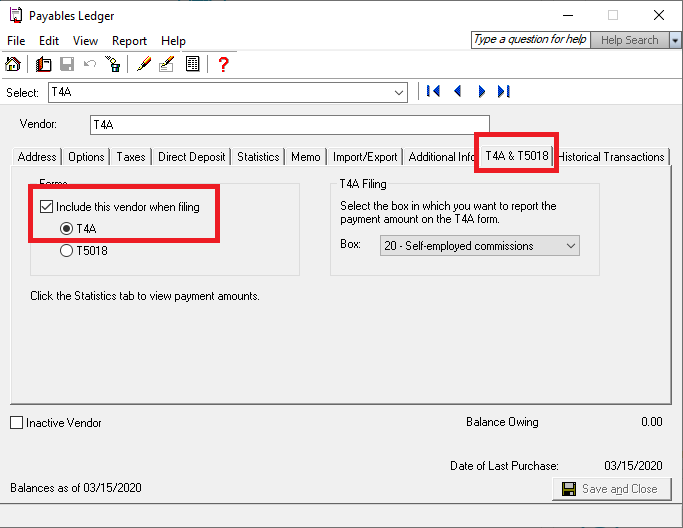Screen dimensions: 683x528
Task: Open the Edit menu
Action: [49, 41]
